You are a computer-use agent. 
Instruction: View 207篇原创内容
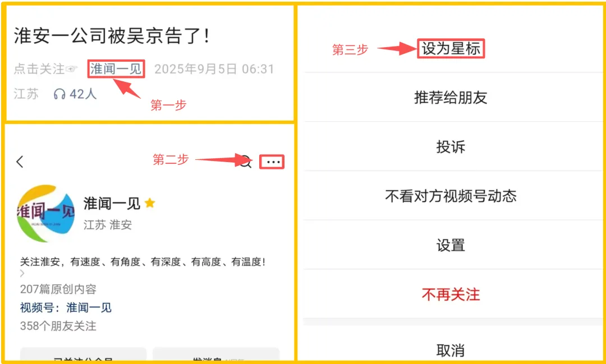point(58,289)
